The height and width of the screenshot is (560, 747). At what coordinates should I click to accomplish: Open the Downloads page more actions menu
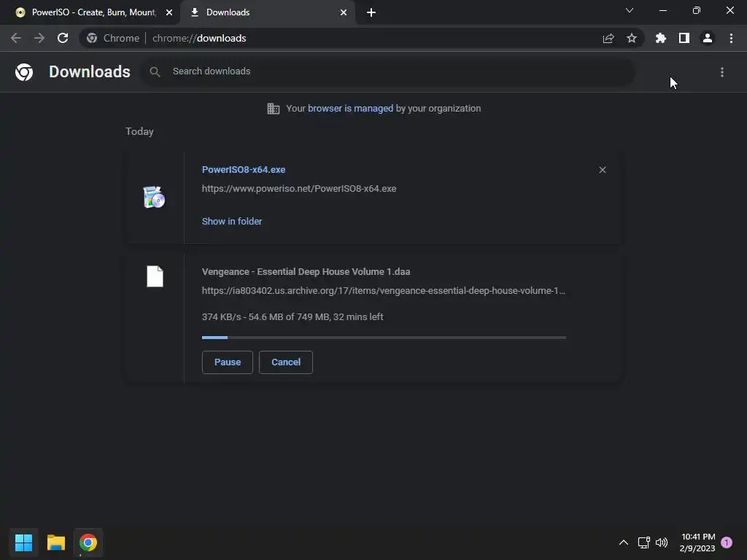pyautogui.click(x=722, y=72)
